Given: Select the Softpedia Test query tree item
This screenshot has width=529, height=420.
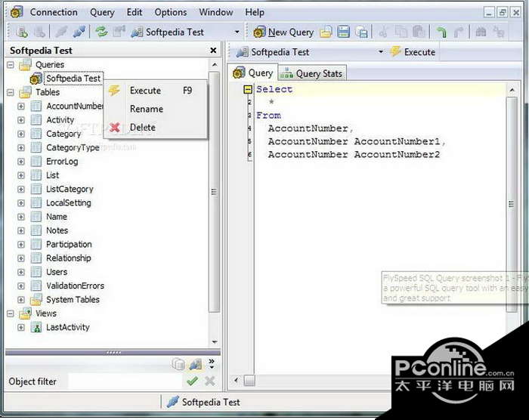Looking at the screenshot, I should point(73,79).
